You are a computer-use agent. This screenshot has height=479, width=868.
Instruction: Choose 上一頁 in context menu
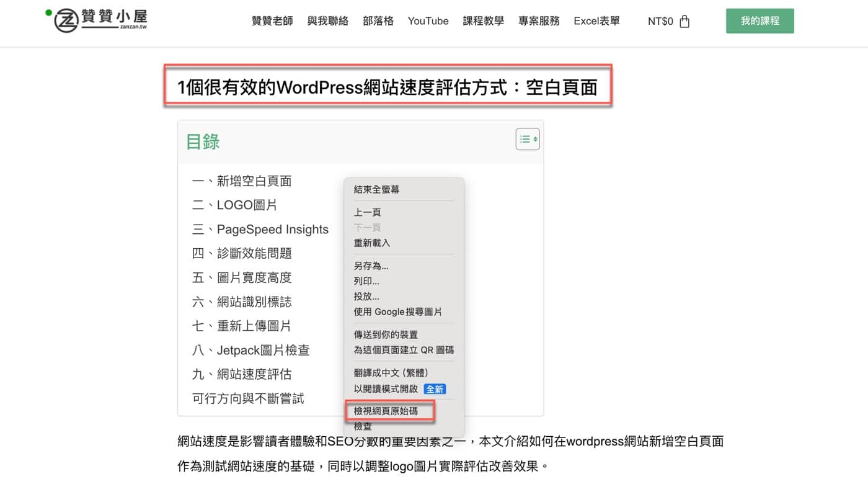404,212
